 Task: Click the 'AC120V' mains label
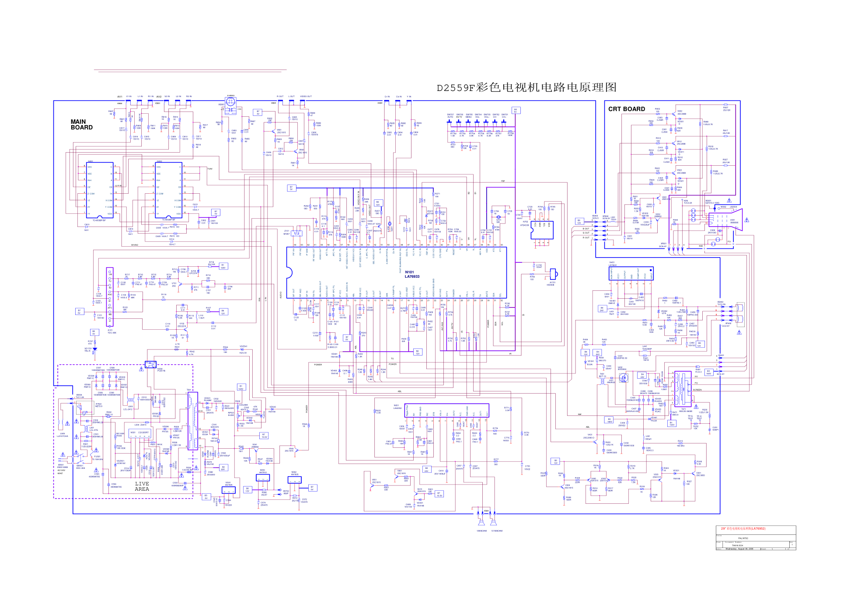(x=61, y=471)
